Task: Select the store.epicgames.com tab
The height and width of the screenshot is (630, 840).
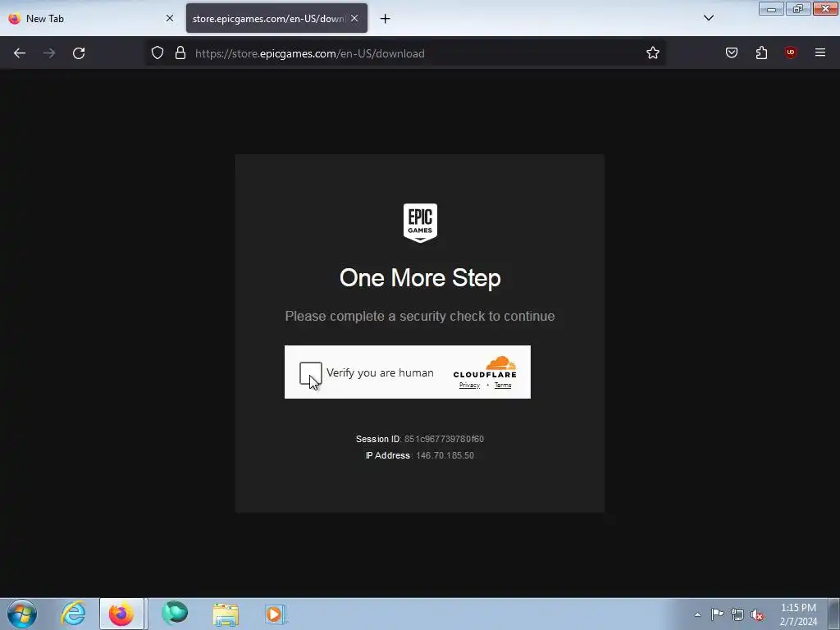Action: tap(276, 18)
